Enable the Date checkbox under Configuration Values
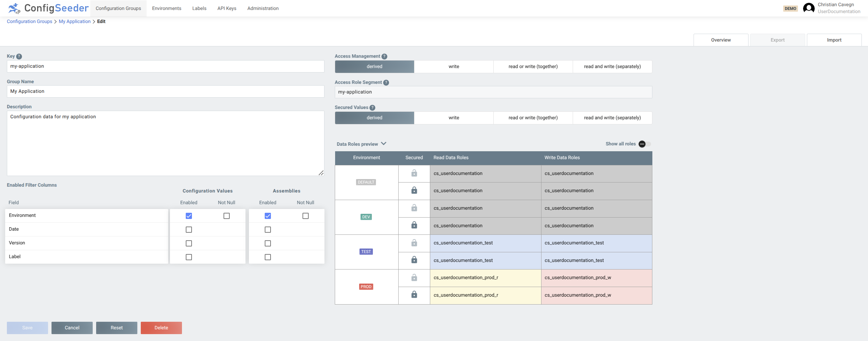This screenshot has height=341, width=868. click(x=189, y=229)
